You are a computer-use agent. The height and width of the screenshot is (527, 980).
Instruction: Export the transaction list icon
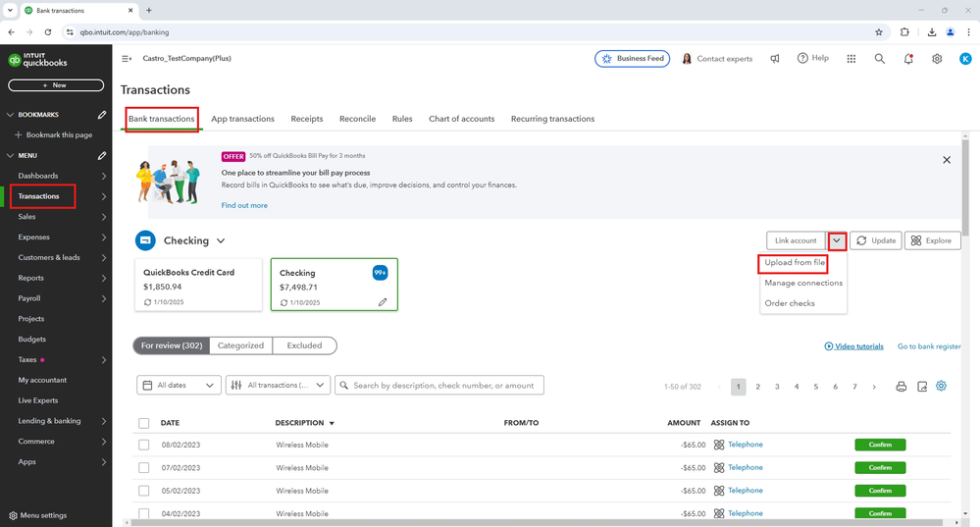tap(922, 387)
